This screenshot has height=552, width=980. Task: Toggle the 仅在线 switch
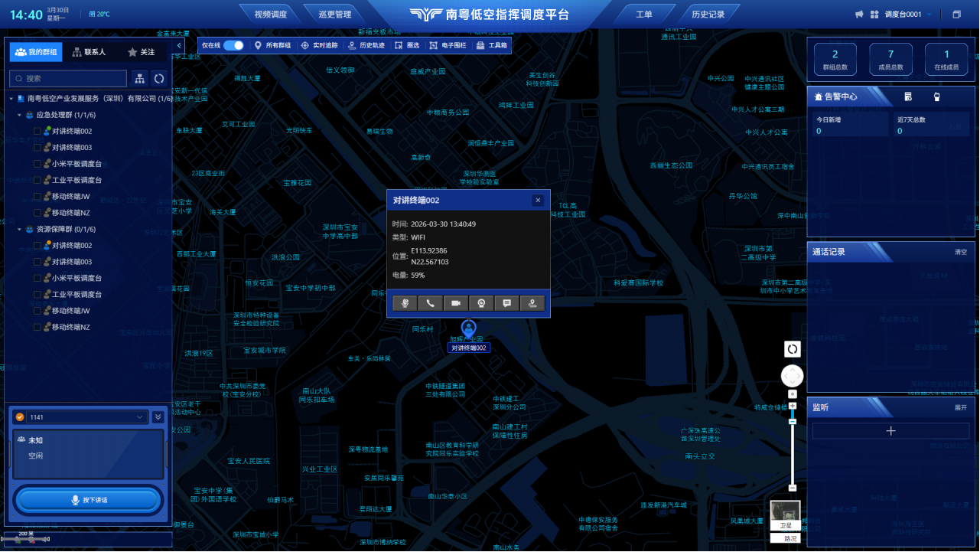tap(233, 45)
